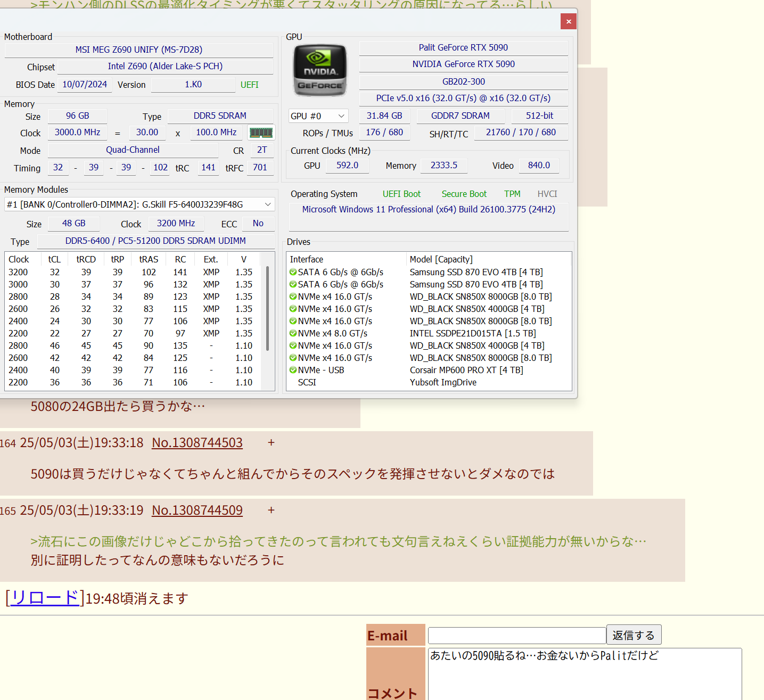Click Windows 11 Professional build text
The height and width of the screenshot is (700, 764).
429,209
